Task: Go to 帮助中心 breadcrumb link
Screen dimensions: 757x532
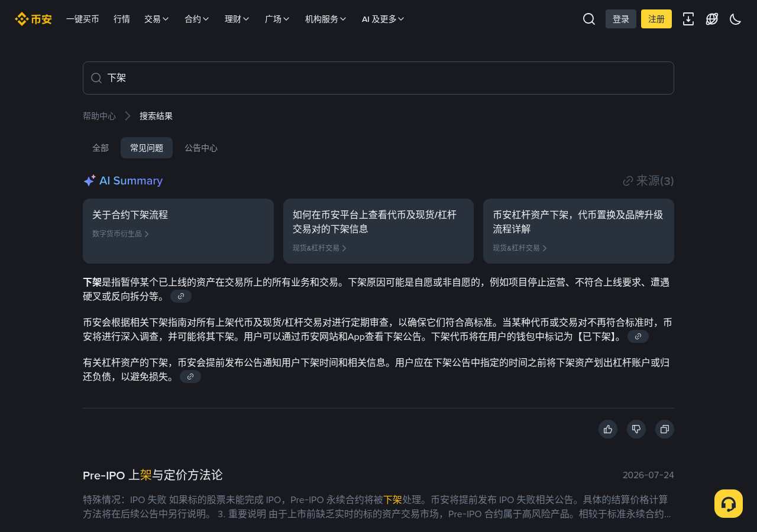Action: pyautogui.click(x=99, y=116)
